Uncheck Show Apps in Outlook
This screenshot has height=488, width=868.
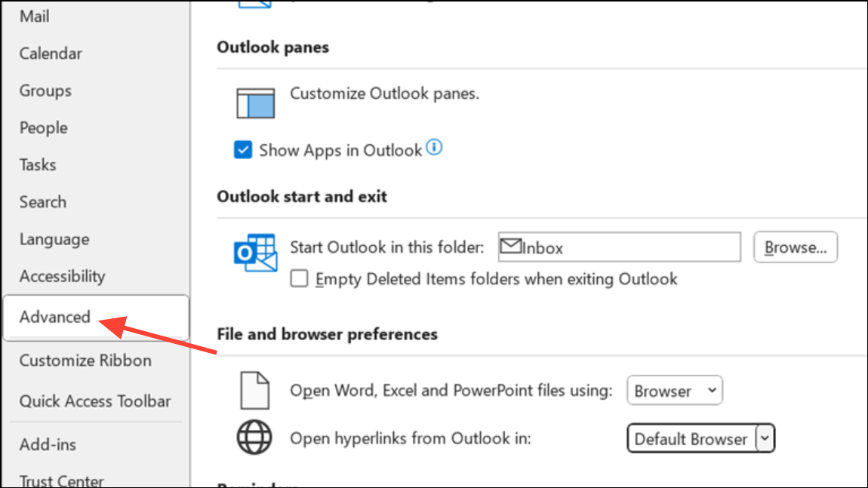point(243,150)
